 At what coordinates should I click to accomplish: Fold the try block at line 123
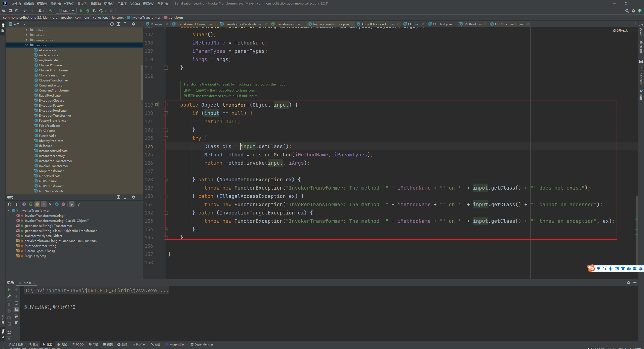166,138
